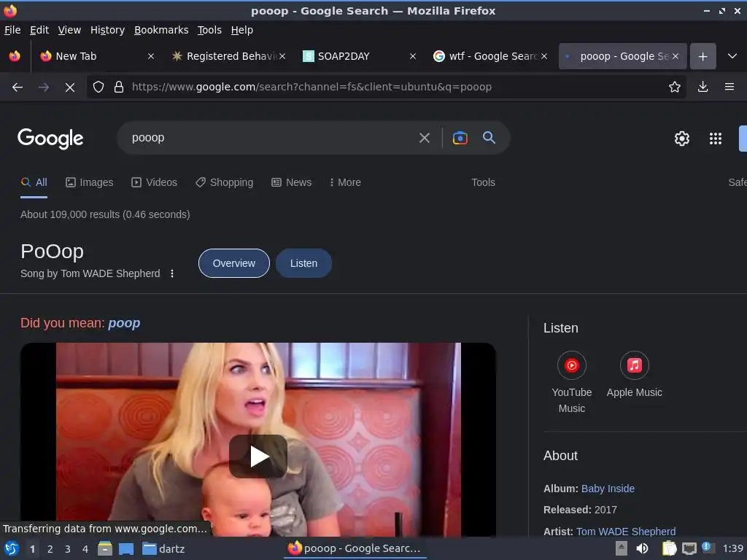Open the tracking protection shield icon
747x560 pixels.
point(98,87)
